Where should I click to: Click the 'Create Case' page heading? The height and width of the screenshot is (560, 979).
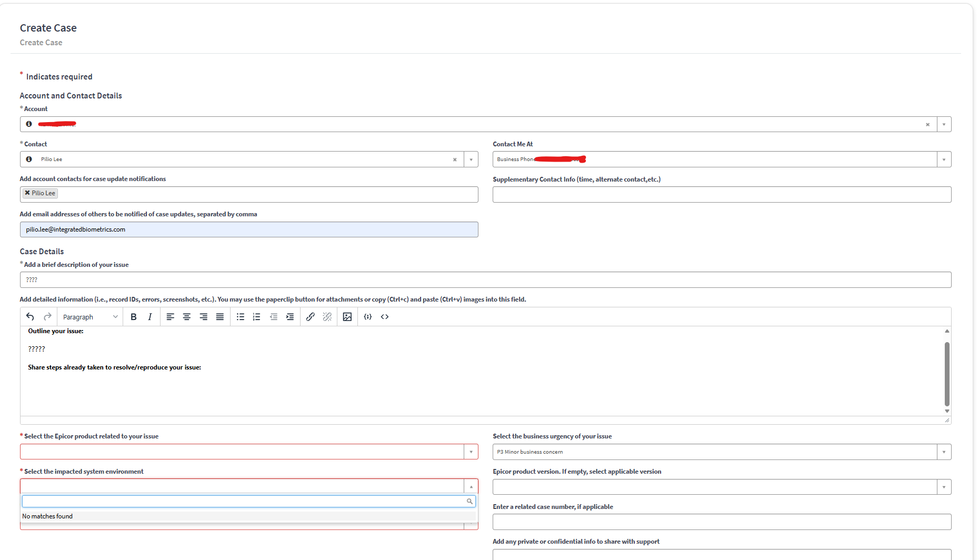point(48,28)
